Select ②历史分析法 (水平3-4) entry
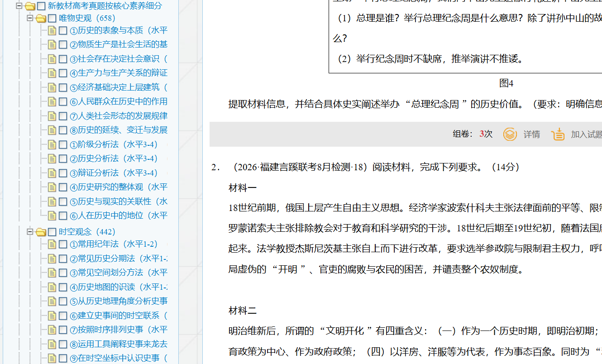Viewport: 602px width, 364px height. 114,158
